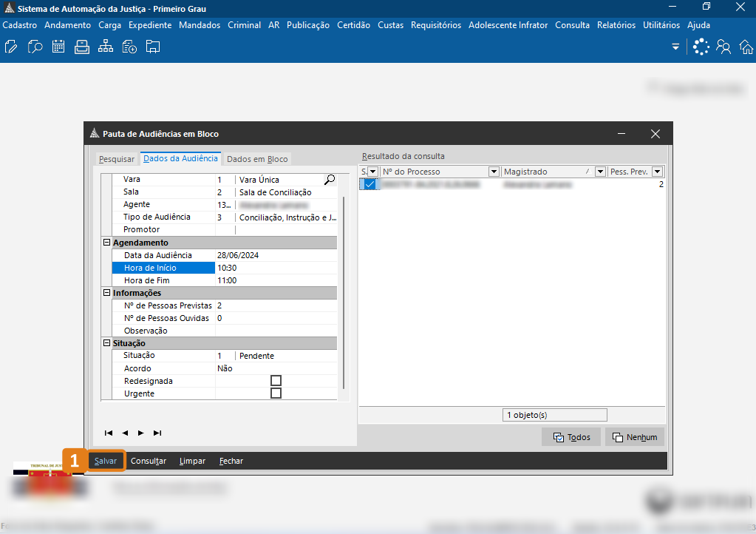Close the Pauta de Audiências dialog
Viewport: 756px width, 534px height.
[655, 134]
